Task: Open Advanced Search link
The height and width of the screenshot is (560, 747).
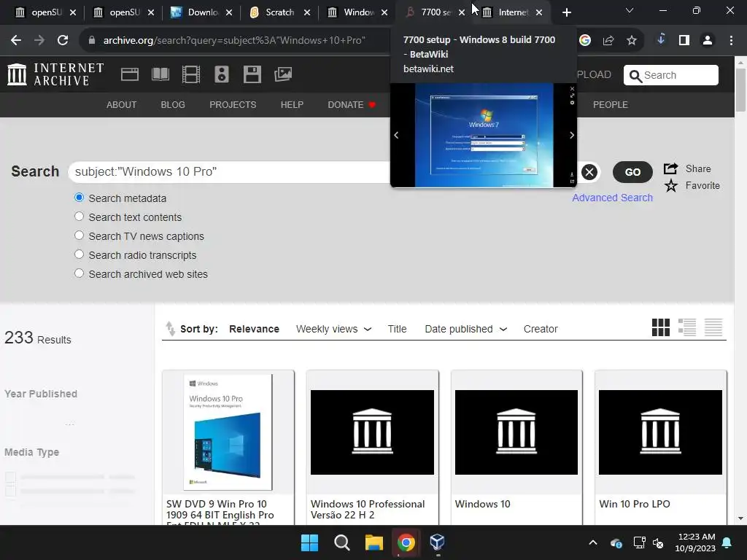Action: click(x=612, y=198)
